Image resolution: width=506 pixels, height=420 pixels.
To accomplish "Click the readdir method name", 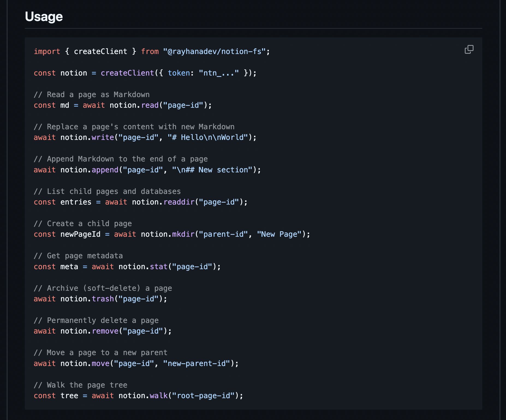I will pyautogui.click(x=179, y=202).
